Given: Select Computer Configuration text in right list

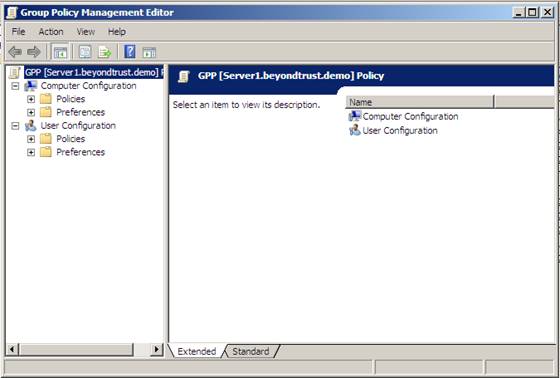Looking at the screenshot, I should [410, 116].
